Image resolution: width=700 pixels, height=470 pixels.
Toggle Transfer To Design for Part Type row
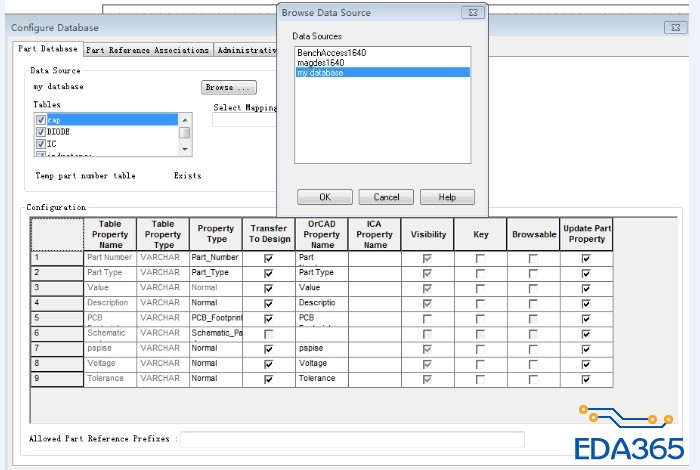coord(268,273)
